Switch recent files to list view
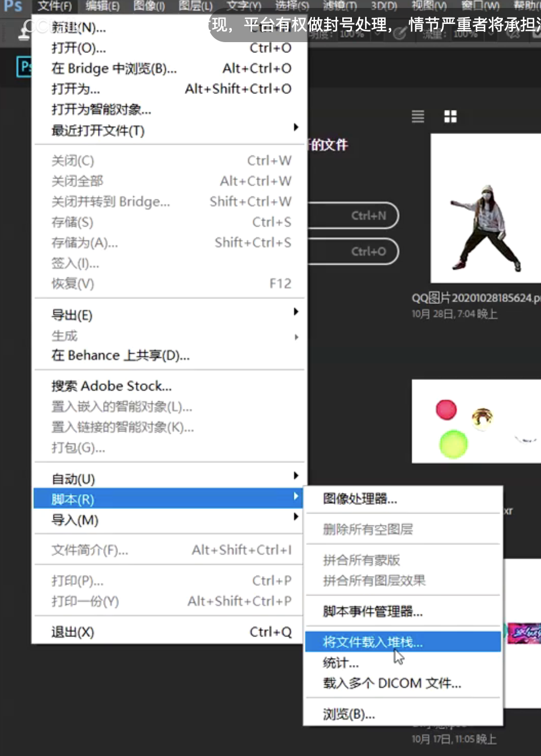Image resolution: width=541 pixels, height=756 pixels. point(418,117)
